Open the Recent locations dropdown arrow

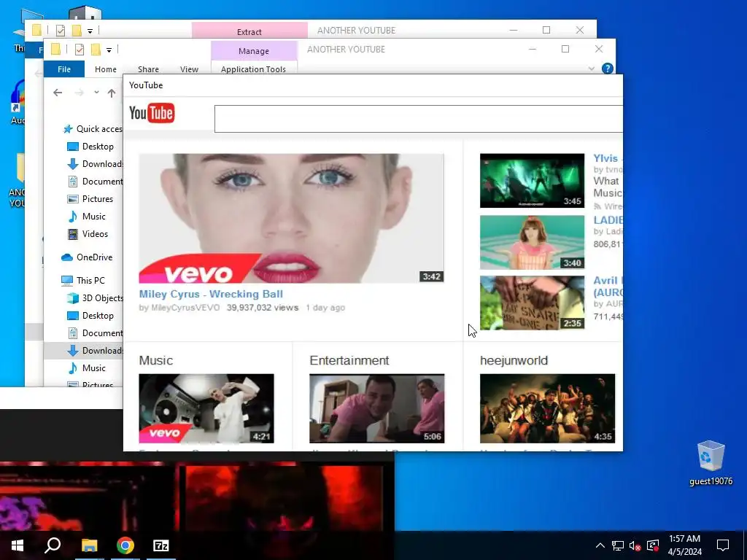tap(97, 93)
